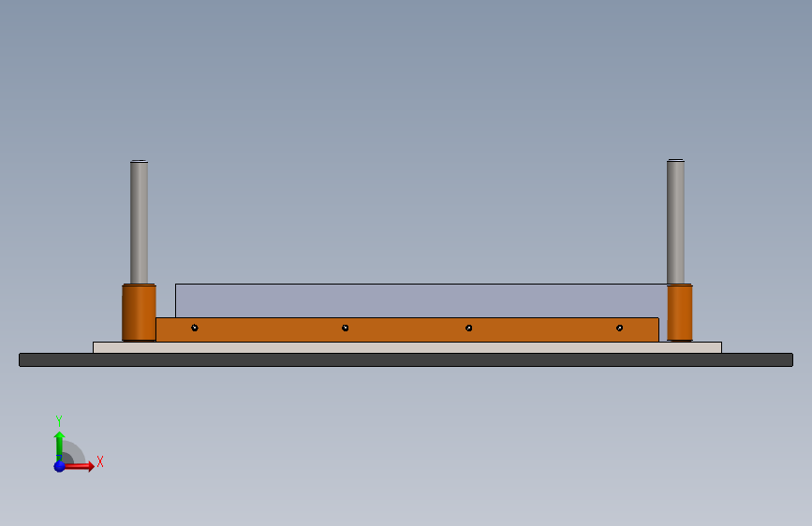Pick the second hole from left on orange plate
812x526 pixels.
tap(346, 328)
